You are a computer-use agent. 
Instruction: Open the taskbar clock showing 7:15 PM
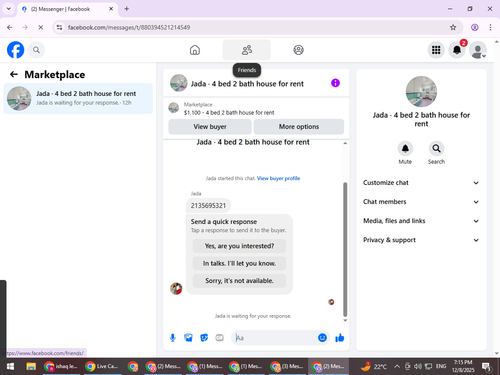click(x=463, y=366)
